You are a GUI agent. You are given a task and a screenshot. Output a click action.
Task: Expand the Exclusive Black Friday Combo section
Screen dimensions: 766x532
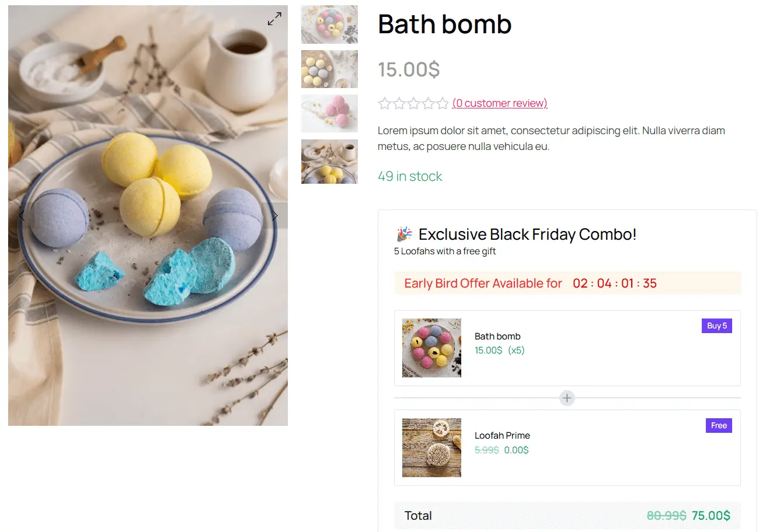pos(527,234)
